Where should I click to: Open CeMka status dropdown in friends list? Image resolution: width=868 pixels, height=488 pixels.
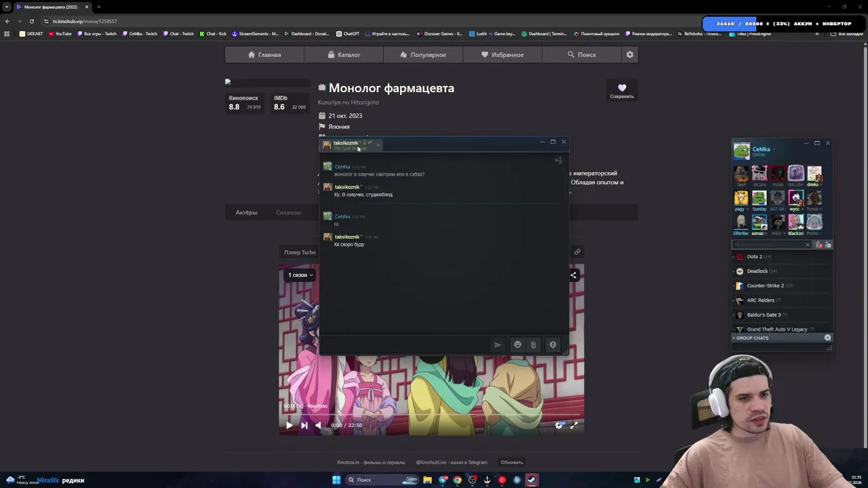[x=774, y=150]
